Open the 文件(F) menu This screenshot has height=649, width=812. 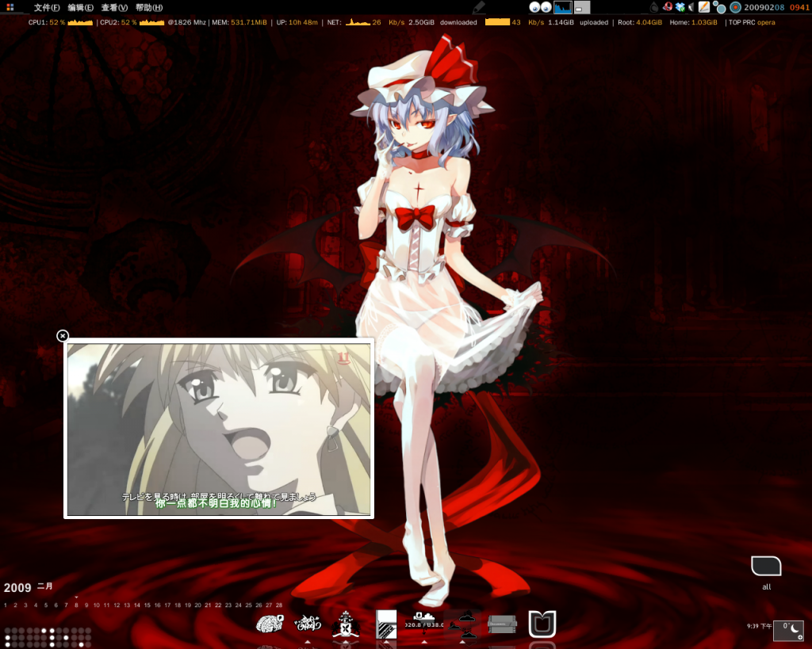pyautogui.click(x=47, y=7)
